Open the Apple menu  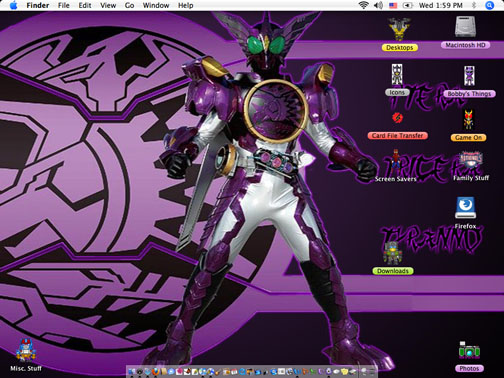(13, 5)
